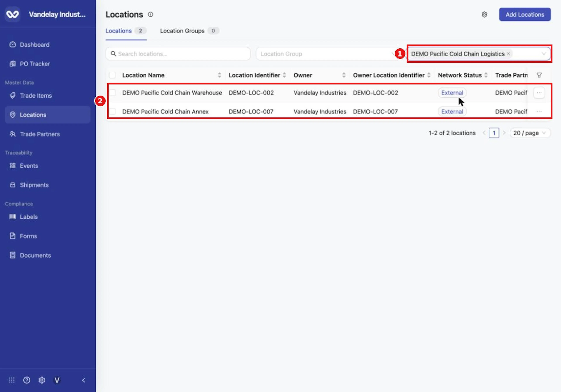Image resolution: width=561 pixels, height=392 pixels.
Task: Open Dashboard in the sidebar
Action: [x=48, y=45]
